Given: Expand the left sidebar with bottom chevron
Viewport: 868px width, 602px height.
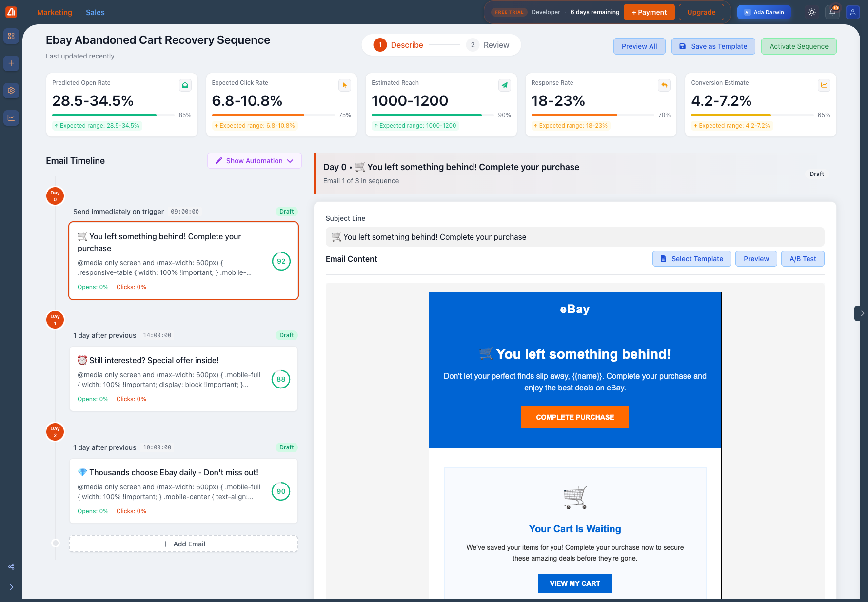Looking at the screenshot, I should [11, 587].
